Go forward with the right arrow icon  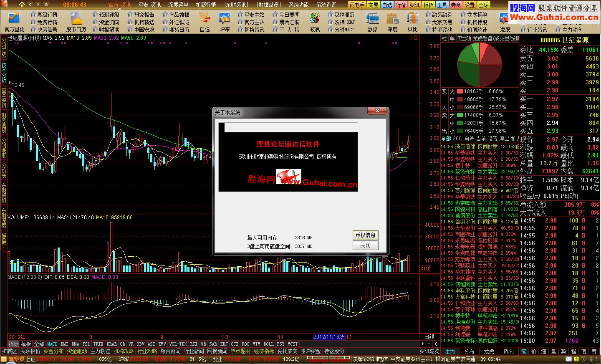39,4
